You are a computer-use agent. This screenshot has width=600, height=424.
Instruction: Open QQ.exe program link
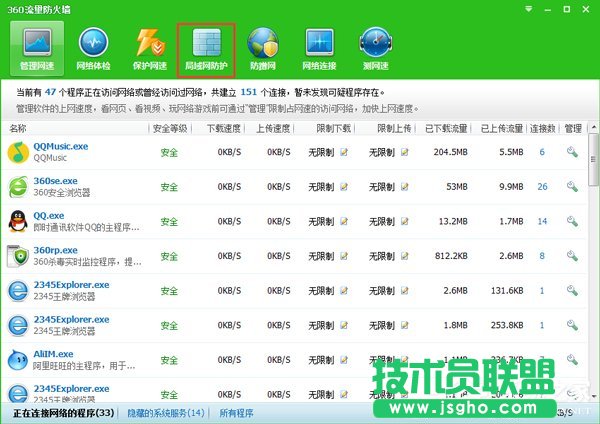pyautogui.click(x=49, y=215)
